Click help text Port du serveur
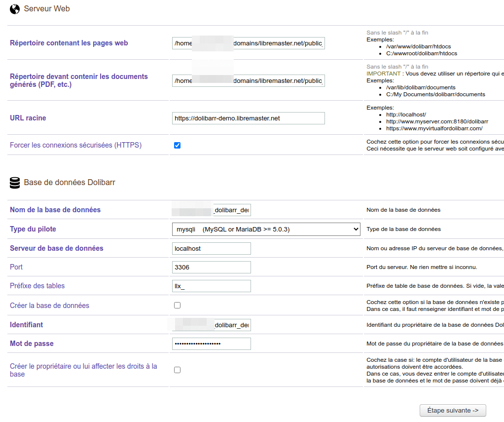This screenshot has width=504, height=422. (x=422, y=267)
